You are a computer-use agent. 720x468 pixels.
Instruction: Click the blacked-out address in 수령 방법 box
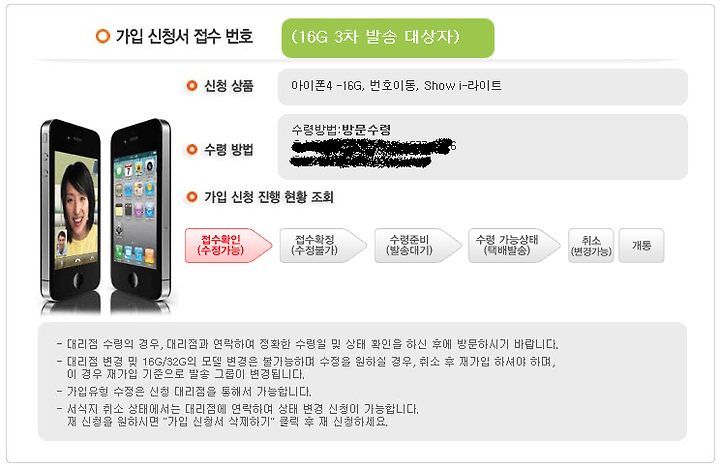pyautogui.click(x=372, y=152)
